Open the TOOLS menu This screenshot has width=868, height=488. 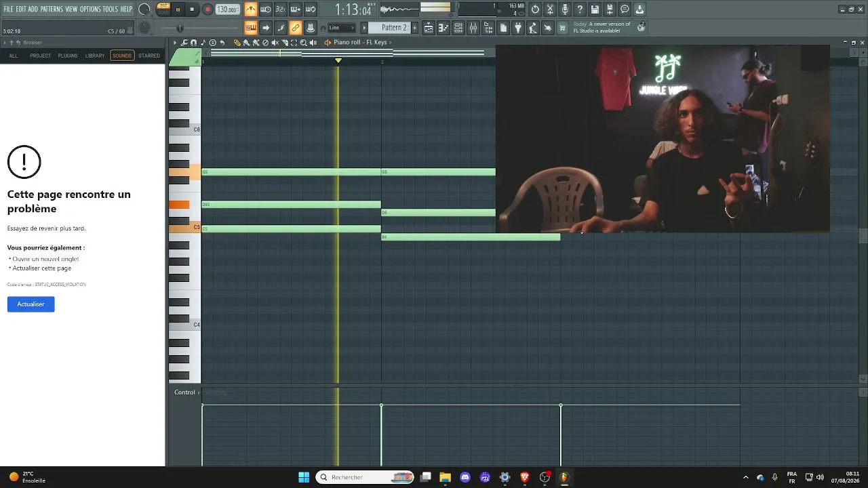pyautogui.click(x=111, y=9)
